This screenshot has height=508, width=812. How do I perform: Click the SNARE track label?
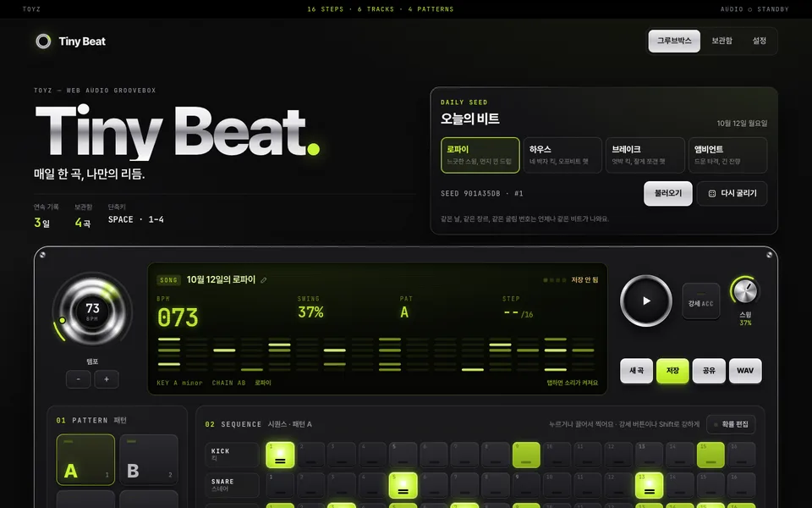pyautogui.click(x=232, y=485)
